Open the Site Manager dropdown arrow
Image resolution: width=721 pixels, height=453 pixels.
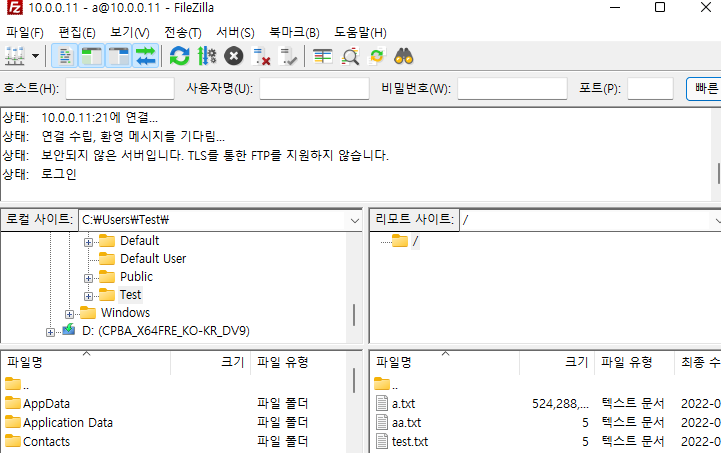[x=35, y=56]
